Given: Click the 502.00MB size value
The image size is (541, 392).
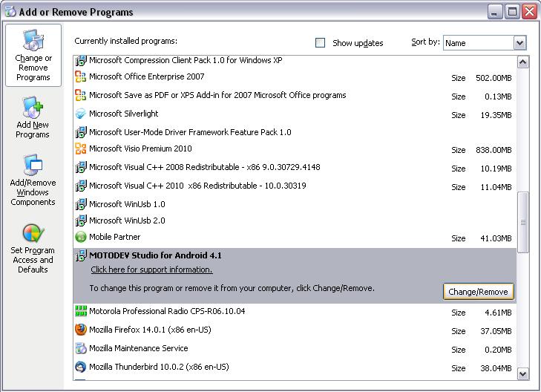Looking at the screenshot, I should [494, 79].
